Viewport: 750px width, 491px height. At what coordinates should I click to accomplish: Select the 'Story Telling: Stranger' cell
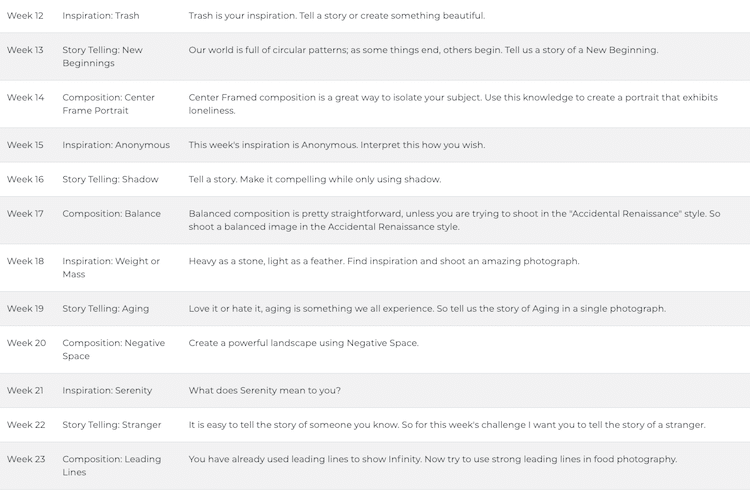pyautogui.click(x=111, y=425)
